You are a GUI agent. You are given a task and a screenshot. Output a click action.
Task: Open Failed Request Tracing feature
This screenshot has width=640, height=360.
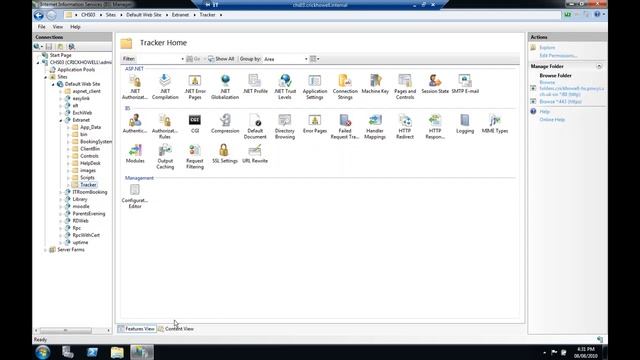(x=345, y=127)
